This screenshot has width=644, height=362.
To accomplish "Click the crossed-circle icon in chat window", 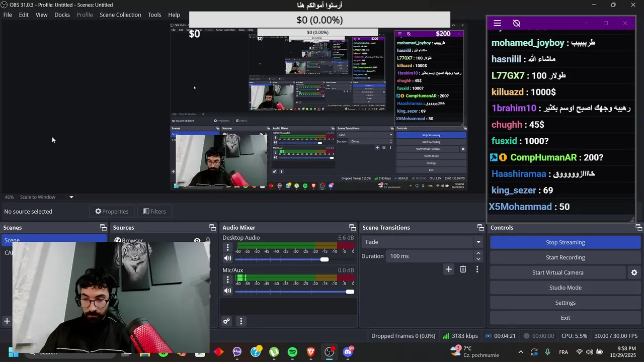I will pos(516,23).
